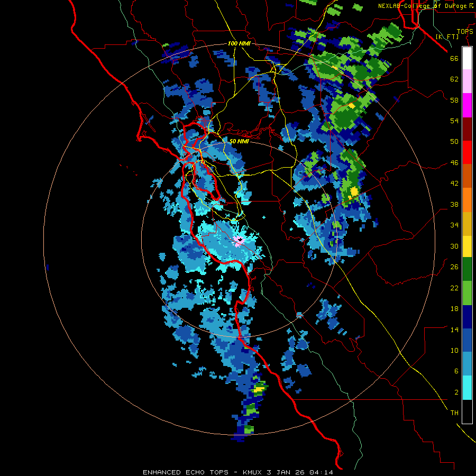The image size is (476, 476).
Task: Click the medium blue legend swatch
Action: click(467, 340)
